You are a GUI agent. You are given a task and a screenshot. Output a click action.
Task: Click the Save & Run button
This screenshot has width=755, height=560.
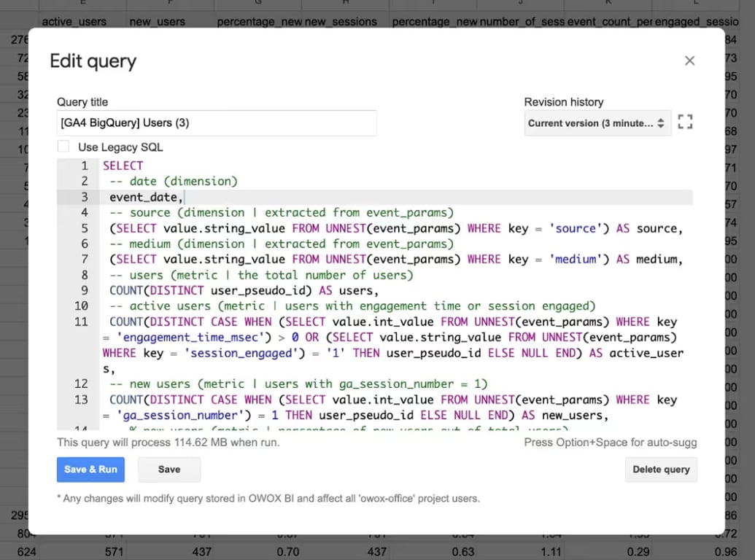pyautogui.click(x=90, y=469)
